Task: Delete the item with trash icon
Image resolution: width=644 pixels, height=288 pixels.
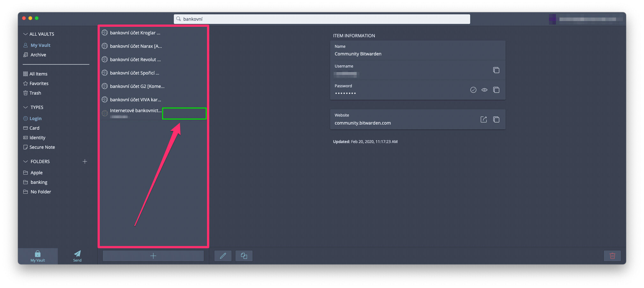Action: pyautogui.click(x=612, y=256)
